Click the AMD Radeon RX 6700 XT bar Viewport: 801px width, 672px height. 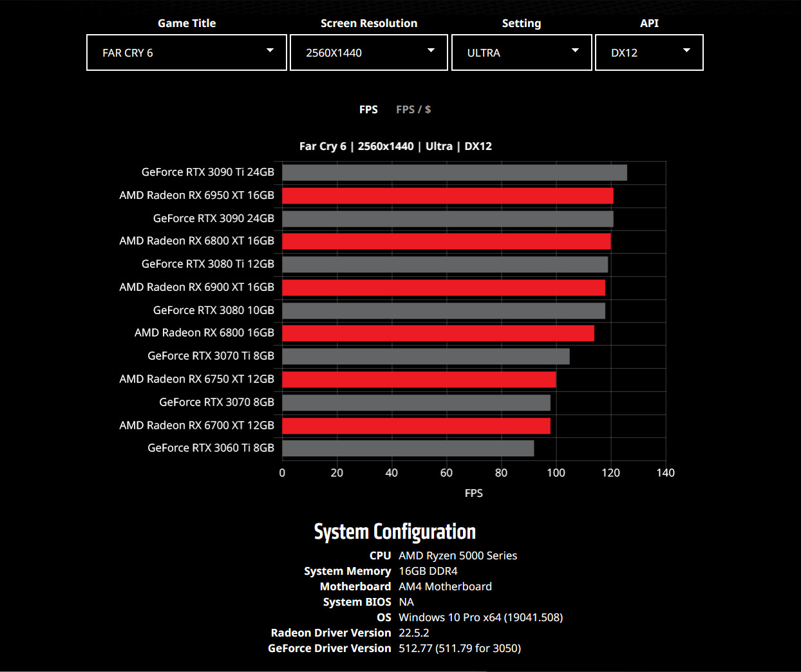coord(416,426)
